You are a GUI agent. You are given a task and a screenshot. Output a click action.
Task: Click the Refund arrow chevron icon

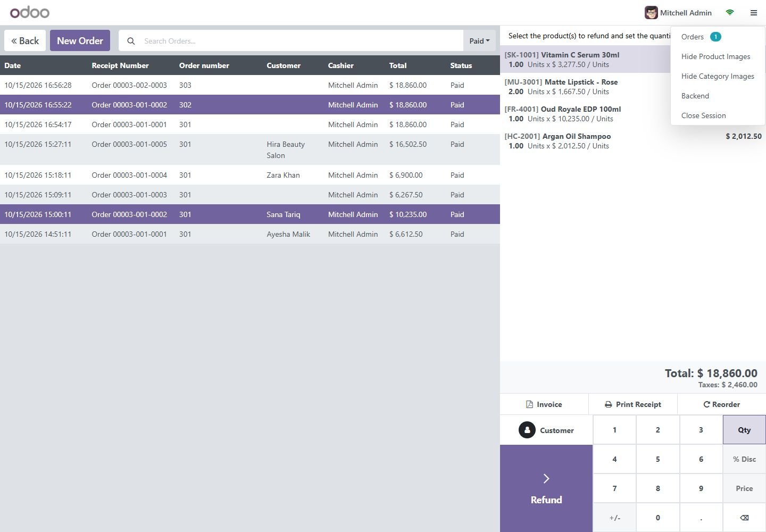[546, 478]
